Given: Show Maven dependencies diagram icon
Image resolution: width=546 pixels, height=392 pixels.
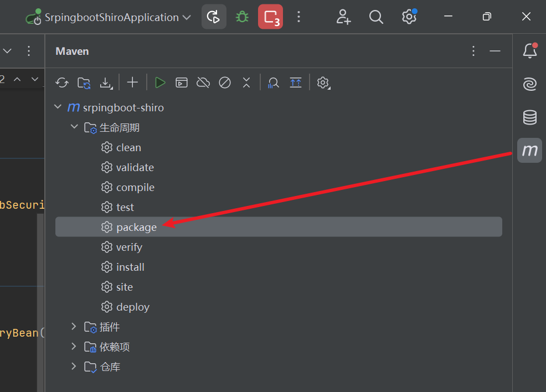Looking at the screenshot, I should click(296, 83).
